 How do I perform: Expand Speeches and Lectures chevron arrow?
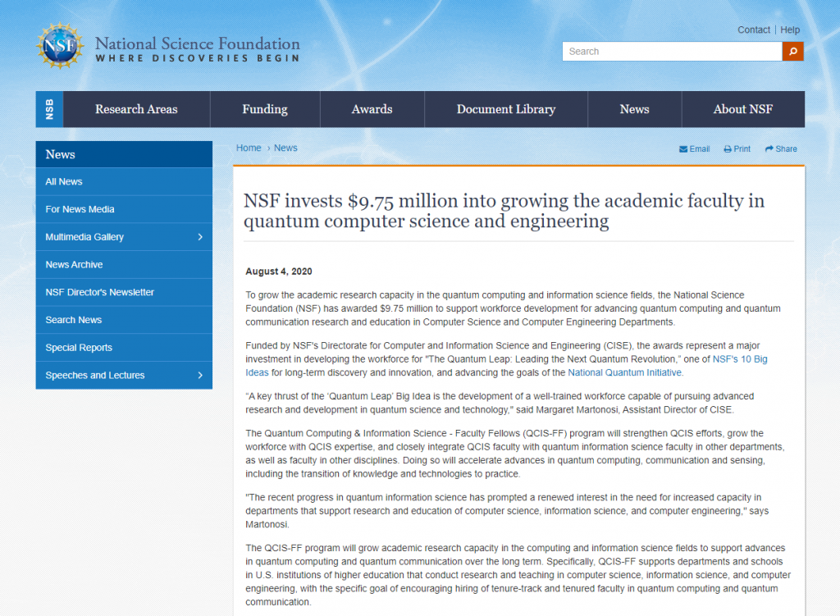click(x=200, y=375)
